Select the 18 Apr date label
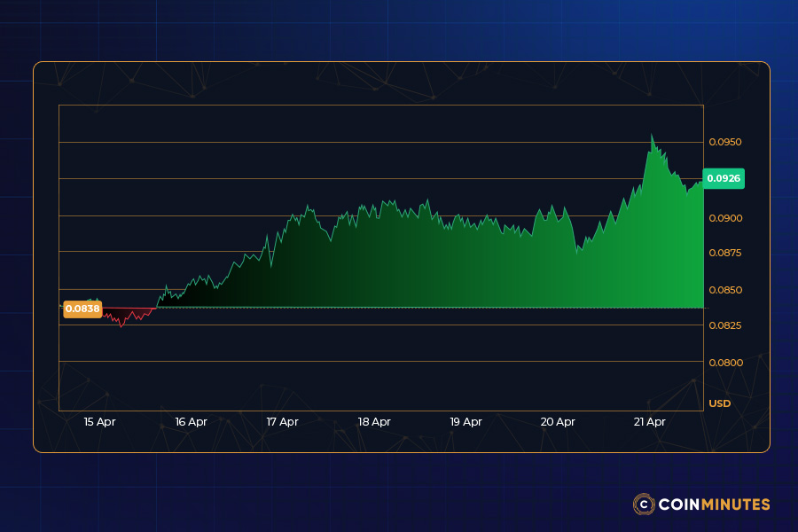 point(375,422)
